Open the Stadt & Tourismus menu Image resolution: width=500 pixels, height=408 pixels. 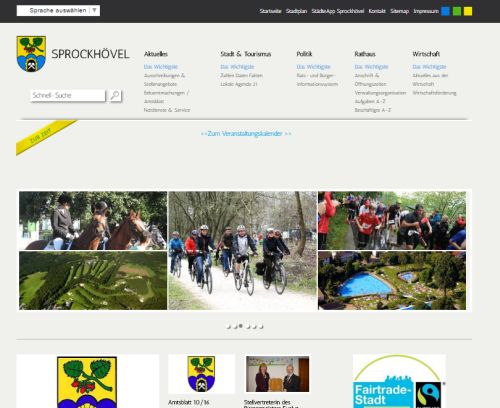246,54
